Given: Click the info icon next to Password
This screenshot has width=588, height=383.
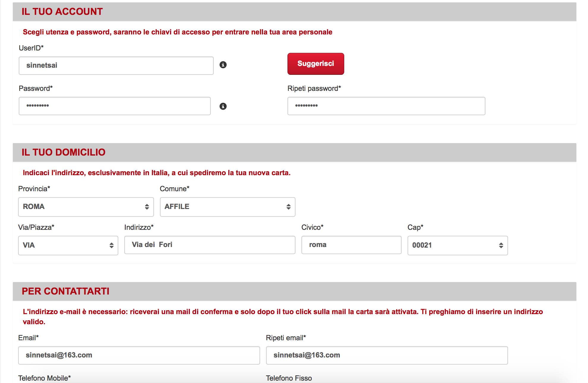Looking at the screenshot, I should pos(223,106).
